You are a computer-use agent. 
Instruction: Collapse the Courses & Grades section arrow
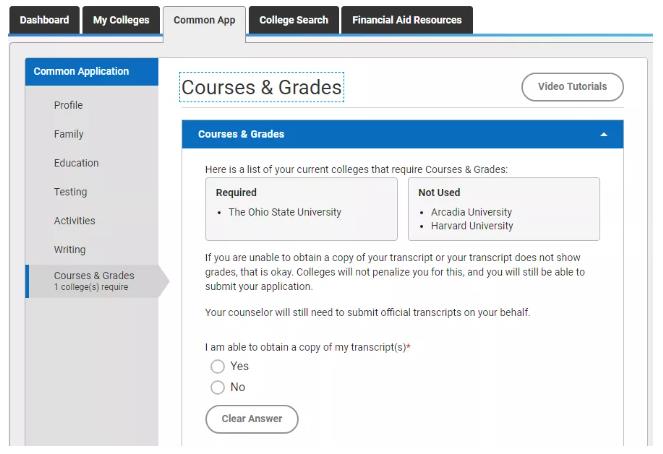603,134
